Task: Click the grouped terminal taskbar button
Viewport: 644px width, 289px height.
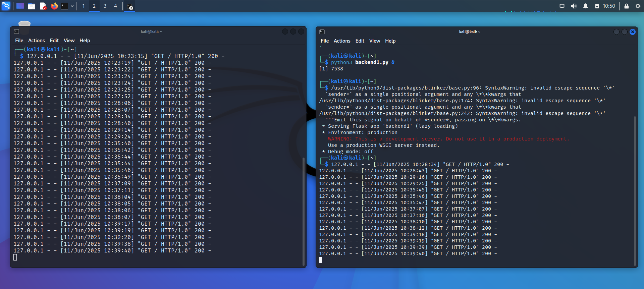Action: (x=130, y=6)
